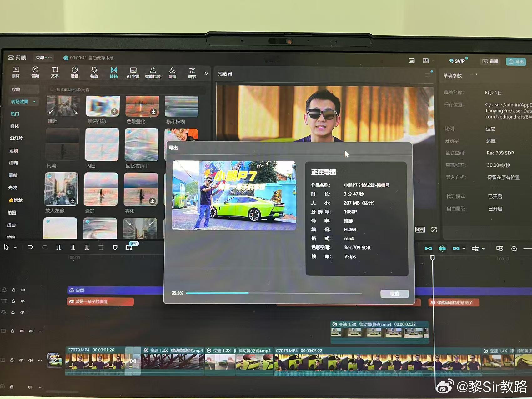Open the 调节 adjustment tab
This screenshot has height=399, width=532.
(x=192, y=73)
